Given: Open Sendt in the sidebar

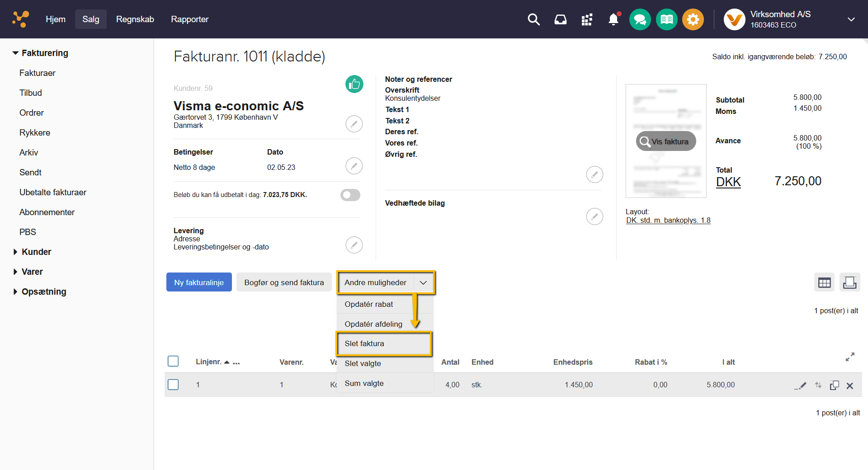Looking at the screenshot, I should click(x=30, y=172).
